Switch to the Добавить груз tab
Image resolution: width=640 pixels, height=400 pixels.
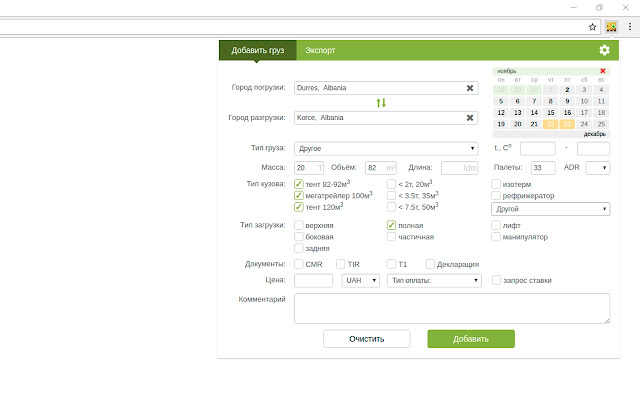(x=258, y=50)
